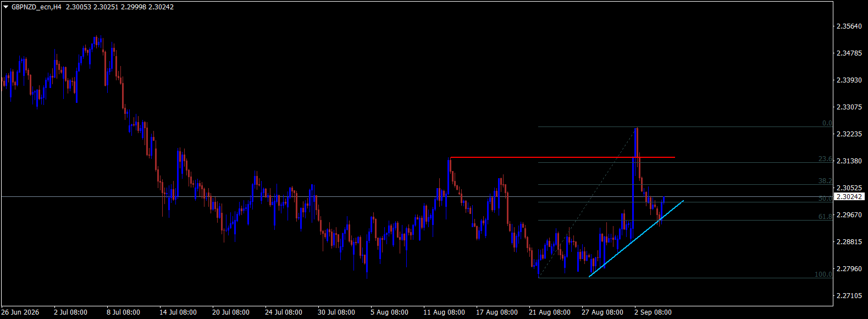Click the 26 Jun 2026 date label
This screenshot has width=868, height=319.
pos(20,312)
